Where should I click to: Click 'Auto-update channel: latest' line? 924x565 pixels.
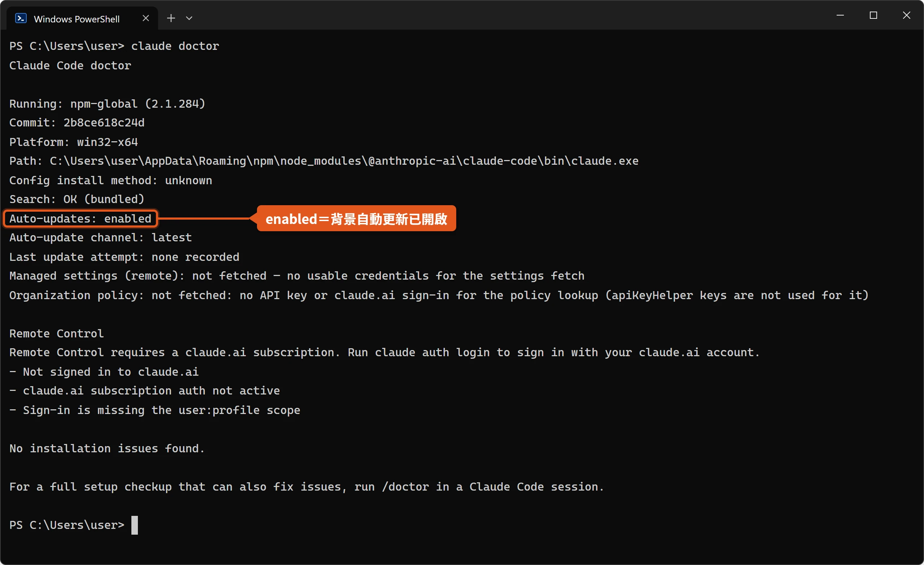[100, 238]
